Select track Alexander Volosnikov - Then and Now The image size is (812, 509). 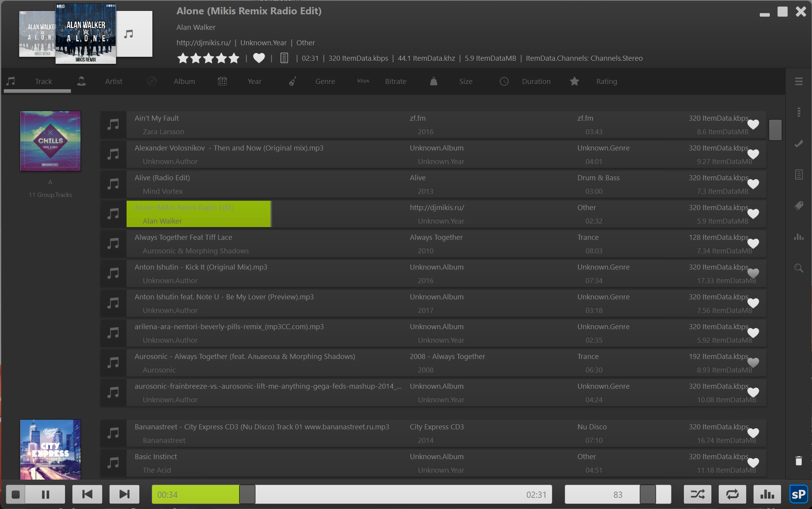coord(433,154)
